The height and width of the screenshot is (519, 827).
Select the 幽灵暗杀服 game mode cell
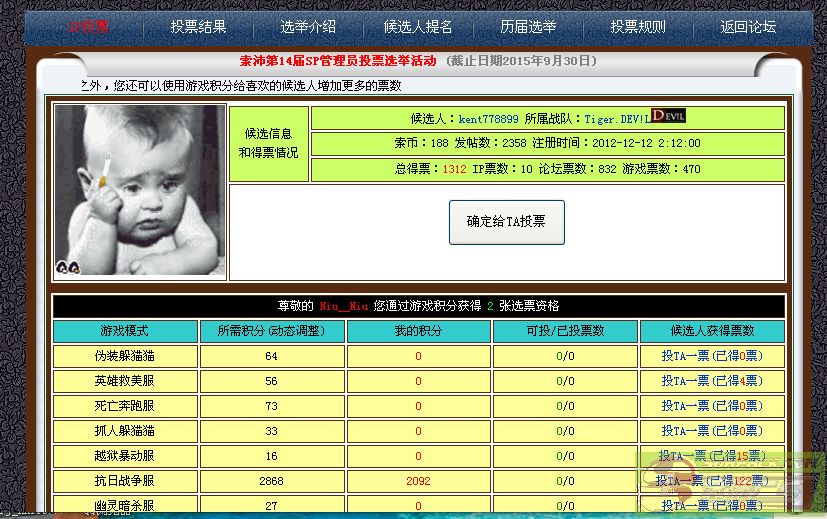125,505
